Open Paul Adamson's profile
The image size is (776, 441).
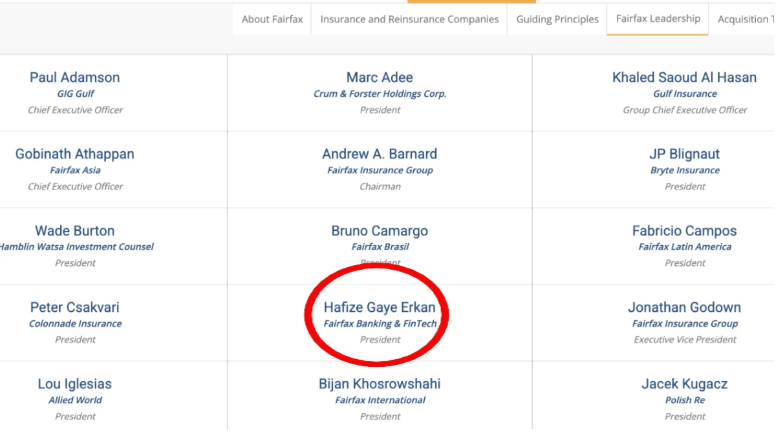75,78
